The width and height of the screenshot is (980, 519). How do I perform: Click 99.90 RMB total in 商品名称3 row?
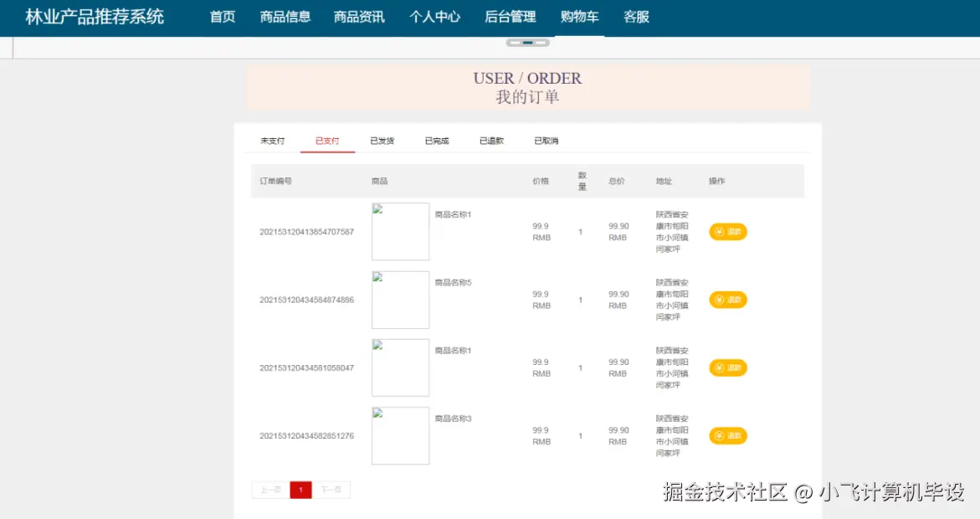pos(618,436)
